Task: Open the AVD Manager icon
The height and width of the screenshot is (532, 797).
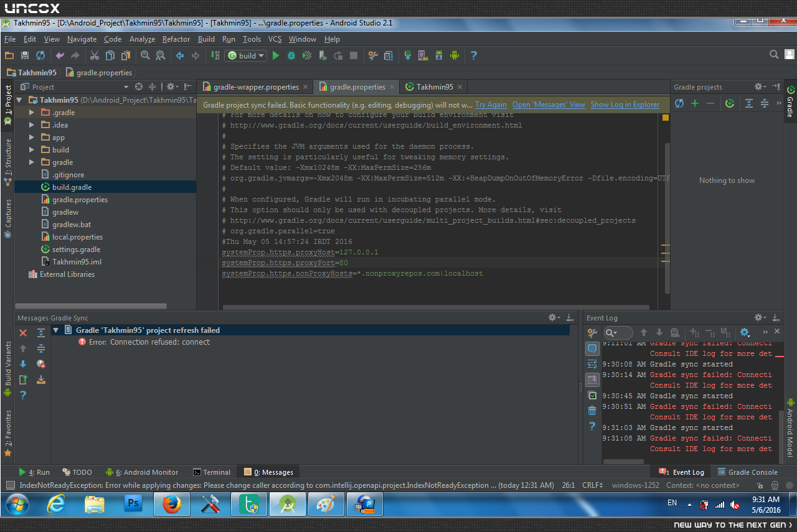Action: pyautogui.click(x=423, y=55)
